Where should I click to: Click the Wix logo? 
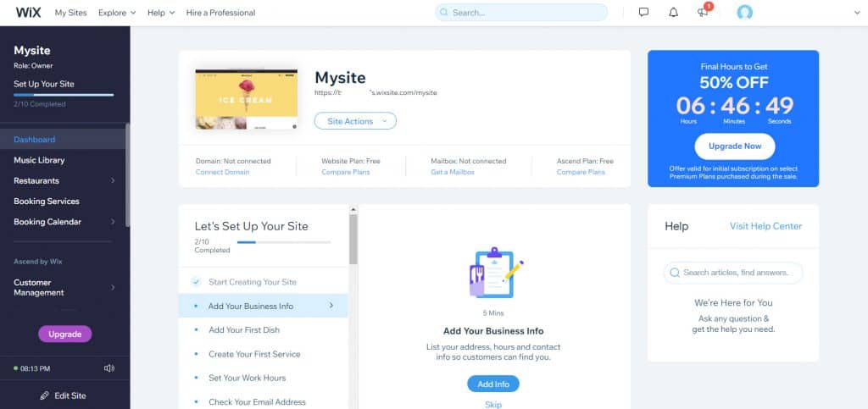(28, 12)
